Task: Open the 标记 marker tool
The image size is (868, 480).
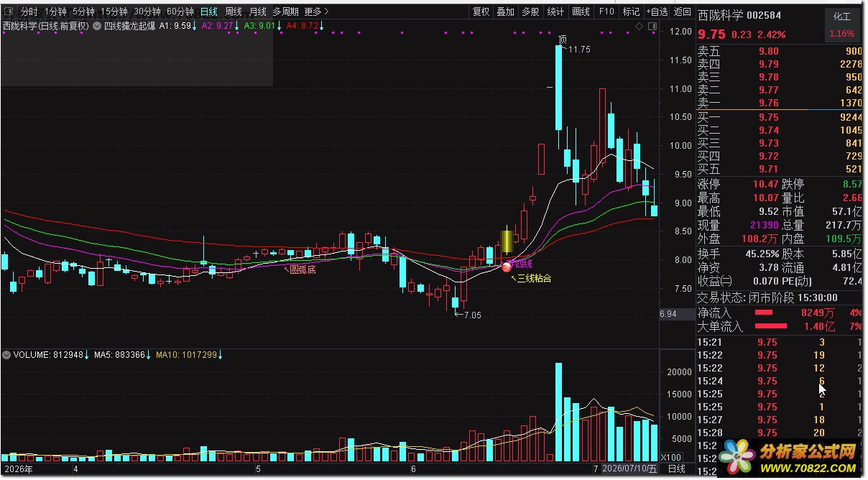Action: click(x=631, y=11)
